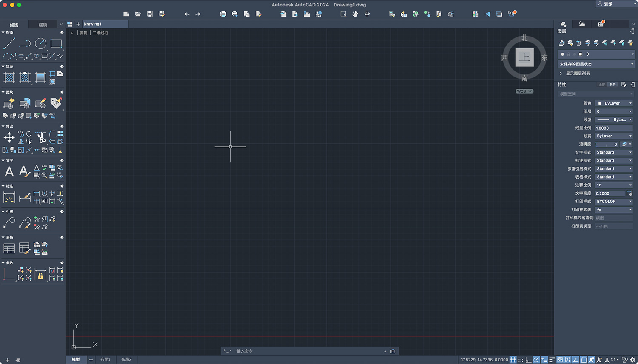Select the Move tool in 修改 panel

tap(9, 137)
